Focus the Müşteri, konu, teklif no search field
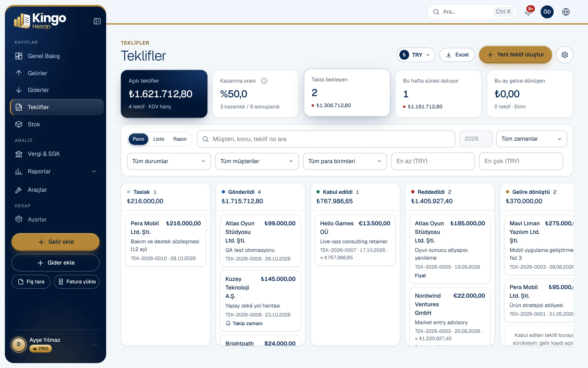Viewport: 588px width, 368px height. (x=326, y=139)
